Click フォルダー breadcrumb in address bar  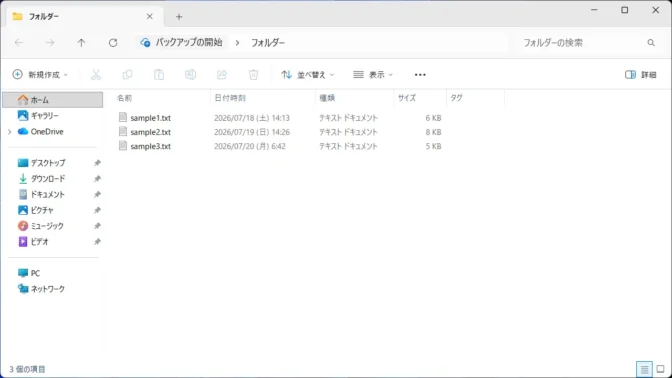point(268,42)
